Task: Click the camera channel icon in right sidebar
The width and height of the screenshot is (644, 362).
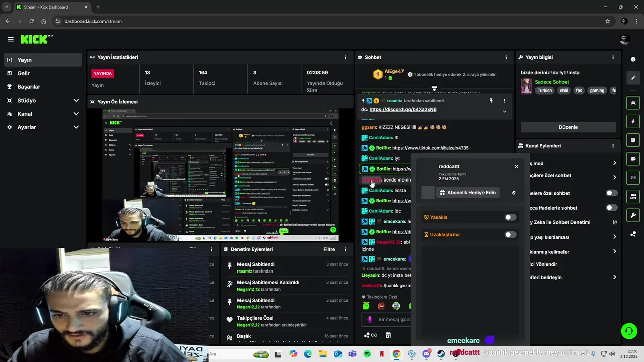Action: coord(633,196)
